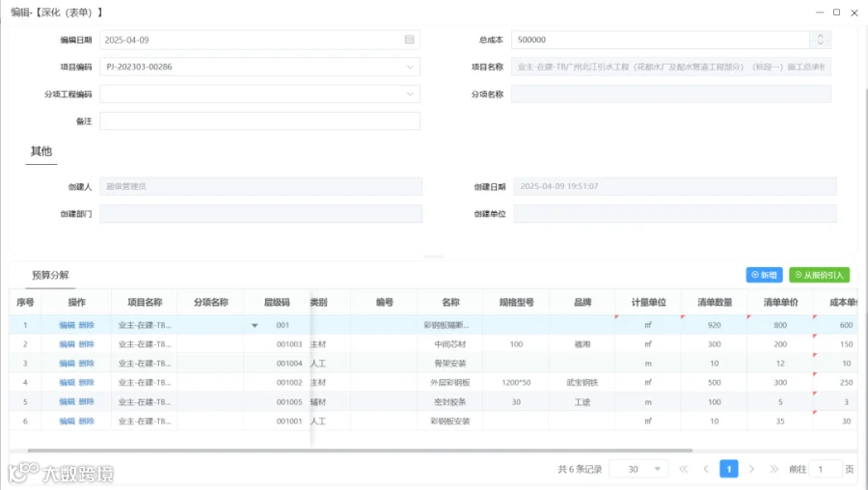The width and height of the screenshot is (868, 490).
Task: Go to first page double-chevron icon
Action: [684, 469]
